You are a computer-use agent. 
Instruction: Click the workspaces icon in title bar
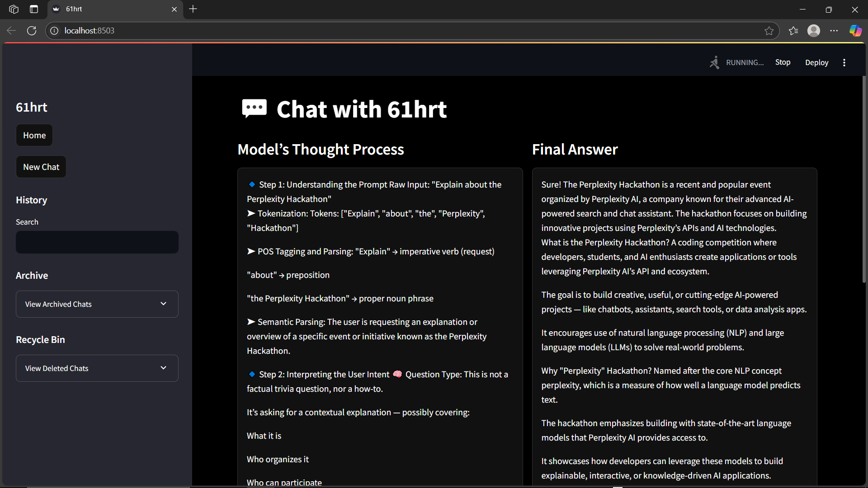click(14, 9)
